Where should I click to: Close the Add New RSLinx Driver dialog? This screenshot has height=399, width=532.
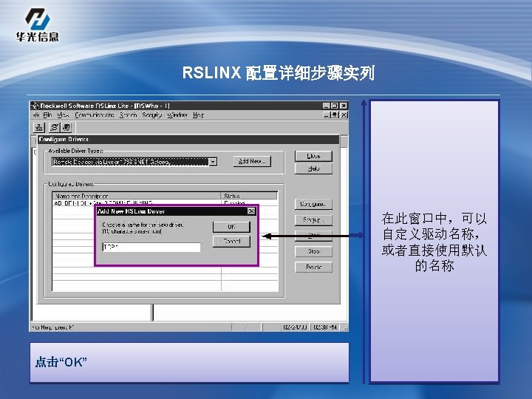(251, 211)
